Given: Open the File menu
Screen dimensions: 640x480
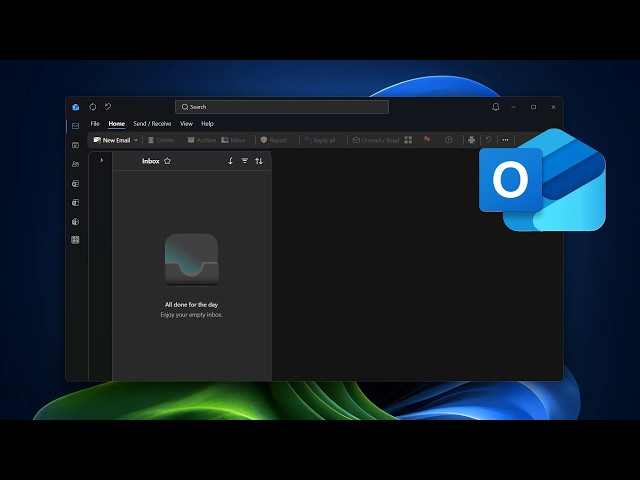Looking at the screenshot, I should click(x=95, y=124).
